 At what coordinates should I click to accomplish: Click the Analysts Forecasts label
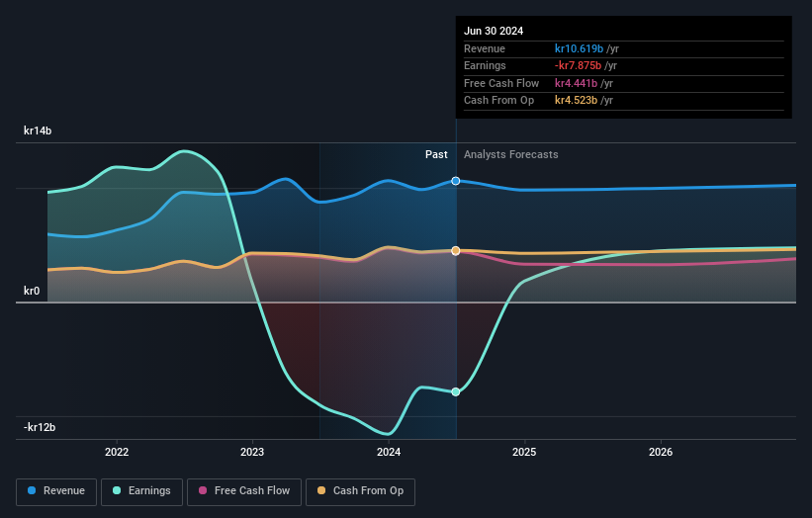tap(510, 154)
